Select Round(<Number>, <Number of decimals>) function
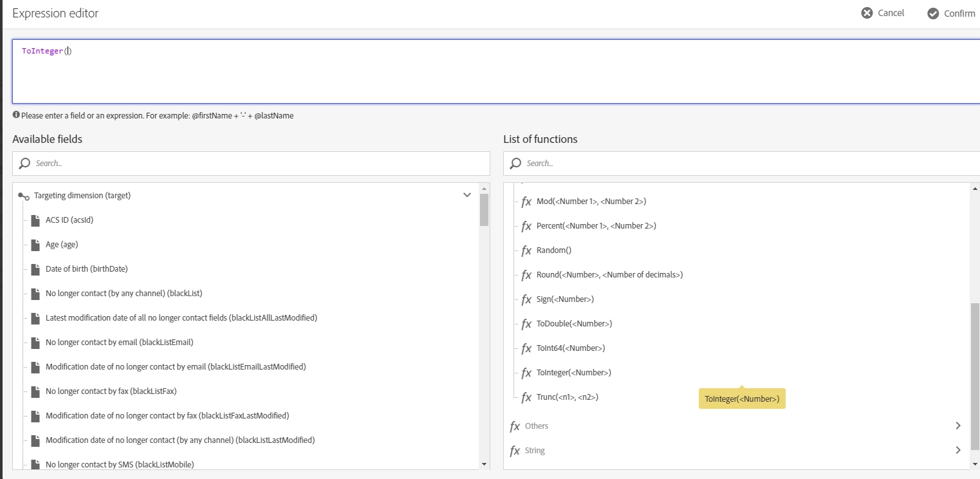Viewport: 980px width, 479px height. pos(610,275)
